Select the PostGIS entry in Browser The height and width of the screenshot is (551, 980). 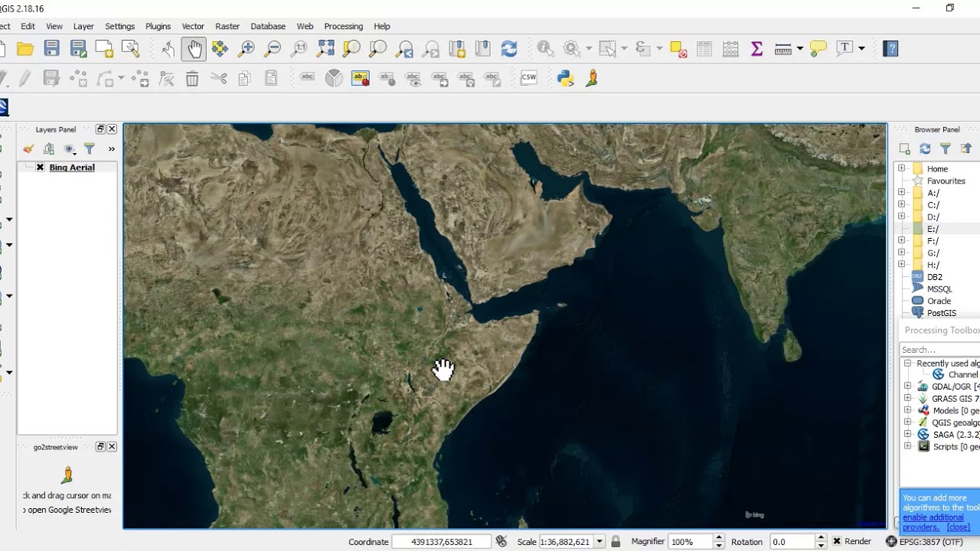point(942,313)
